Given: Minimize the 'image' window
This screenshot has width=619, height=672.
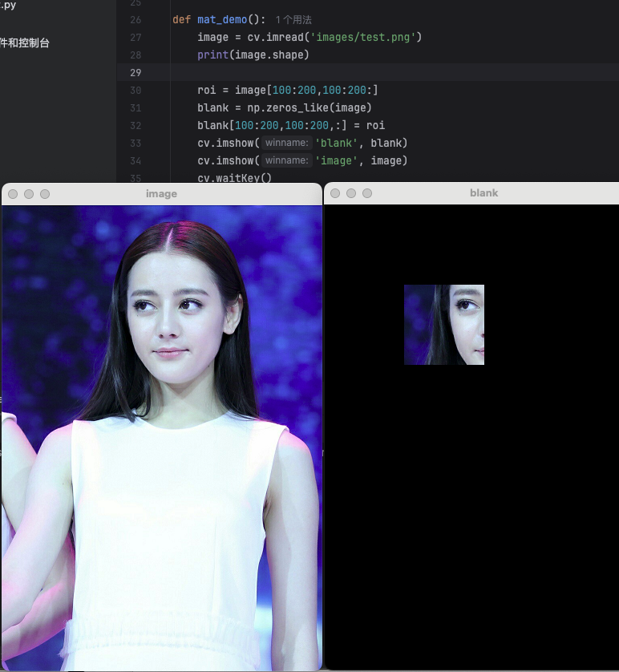Looking at the screenshot, I should point(29,194).
